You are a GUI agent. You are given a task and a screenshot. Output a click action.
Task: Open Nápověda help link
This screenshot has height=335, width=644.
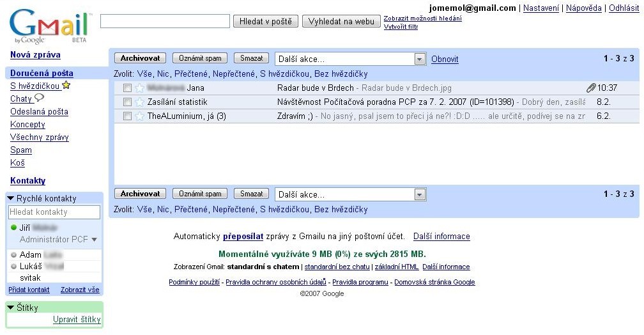[x=584, y=8]
